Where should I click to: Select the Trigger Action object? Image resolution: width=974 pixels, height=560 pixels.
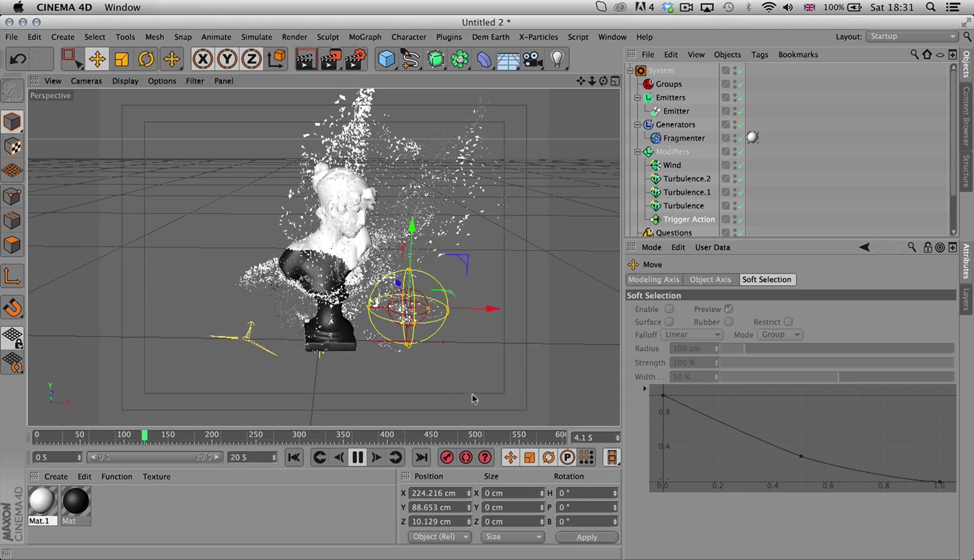[689, 220]
